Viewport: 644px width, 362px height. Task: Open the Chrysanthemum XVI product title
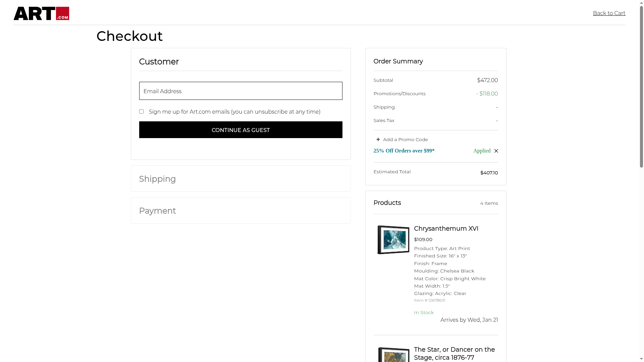(446, 229)
